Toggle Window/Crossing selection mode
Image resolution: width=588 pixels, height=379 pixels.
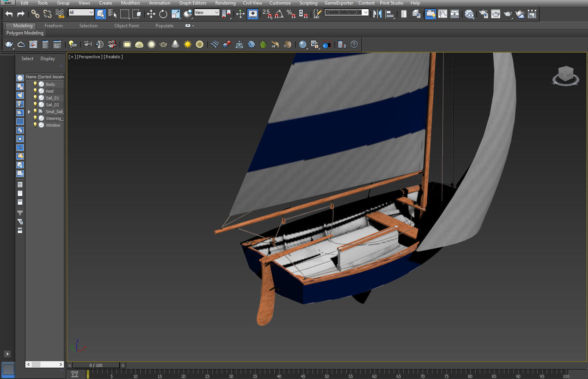click(x=137, y=14)
